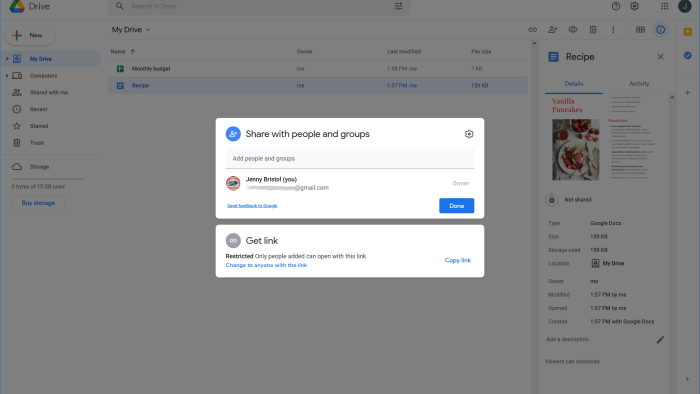Open Drive settings gear in header

634,6
